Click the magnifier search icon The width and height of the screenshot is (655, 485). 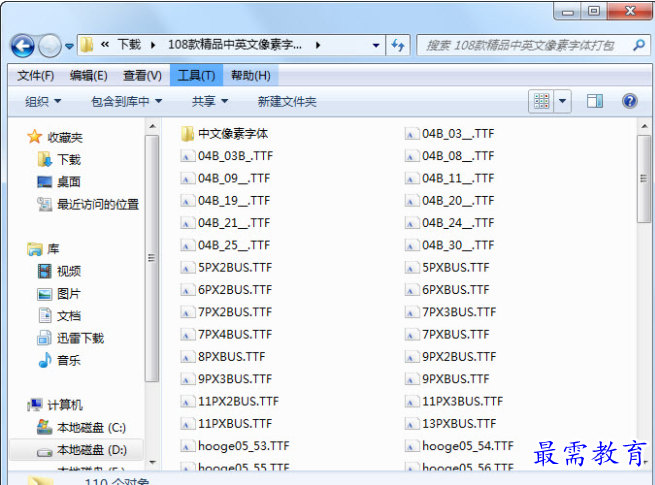[x=639, y=45]
